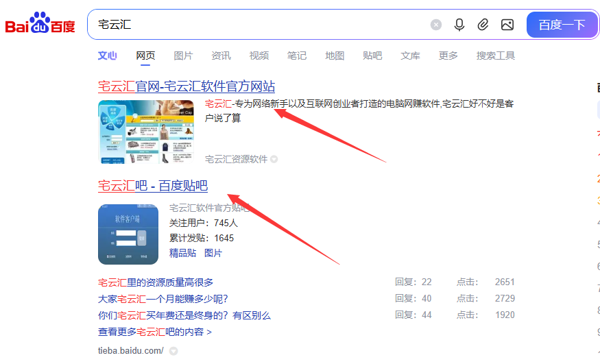The image size is (600, 364).
Task: Expand the dropdown beside 宅云汇资源软件
Action: point(274,159)
